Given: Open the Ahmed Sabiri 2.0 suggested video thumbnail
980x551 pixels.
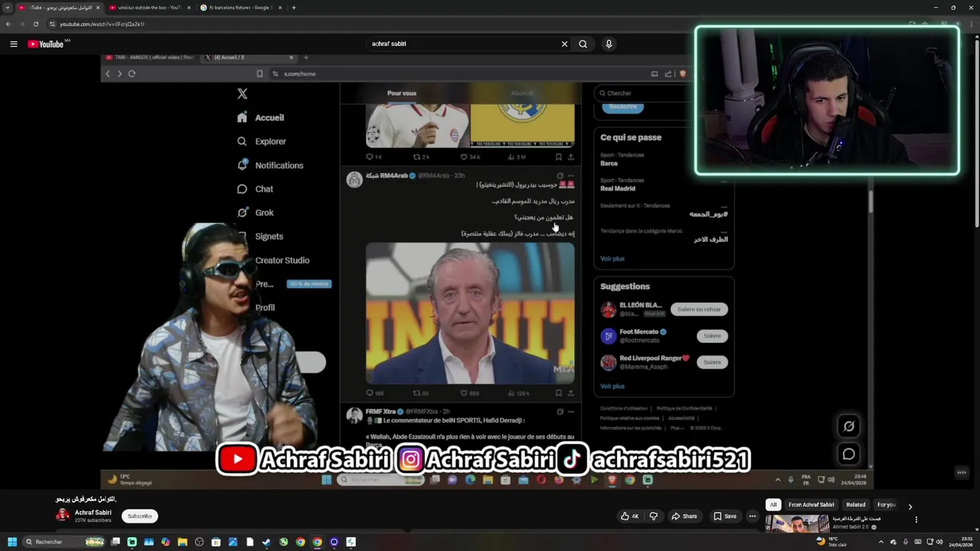Looking at the screenshot, I should click(797, 524).
